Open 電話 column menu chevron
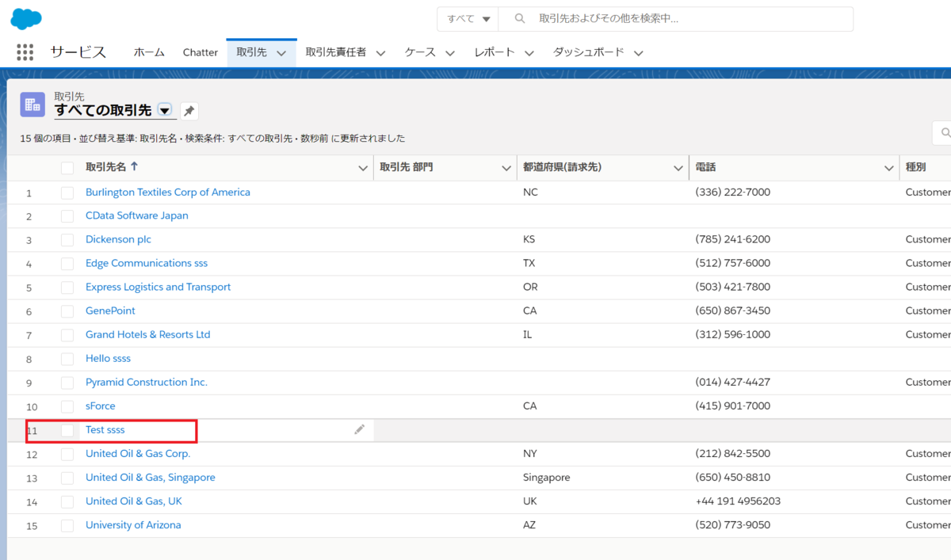This screenshot has width=951, height=560. pyautogui.click(x=889, y=168)
